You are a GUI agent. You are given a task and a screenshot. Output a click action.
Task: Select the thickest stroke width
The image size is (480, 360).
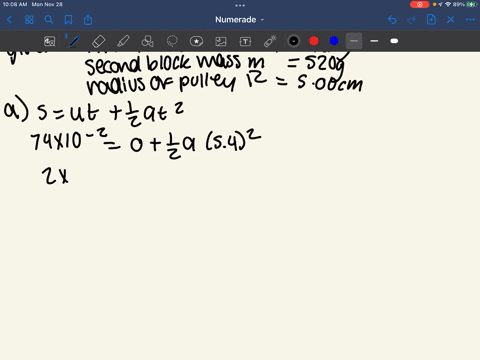pos(394,41)
